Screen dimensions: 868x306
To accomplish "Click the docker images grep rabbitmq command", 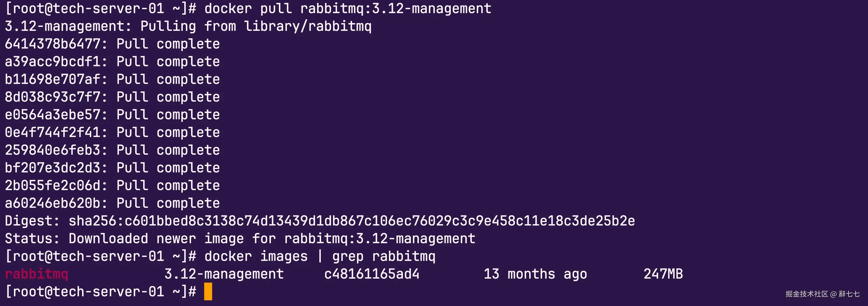I will [319, 256].
